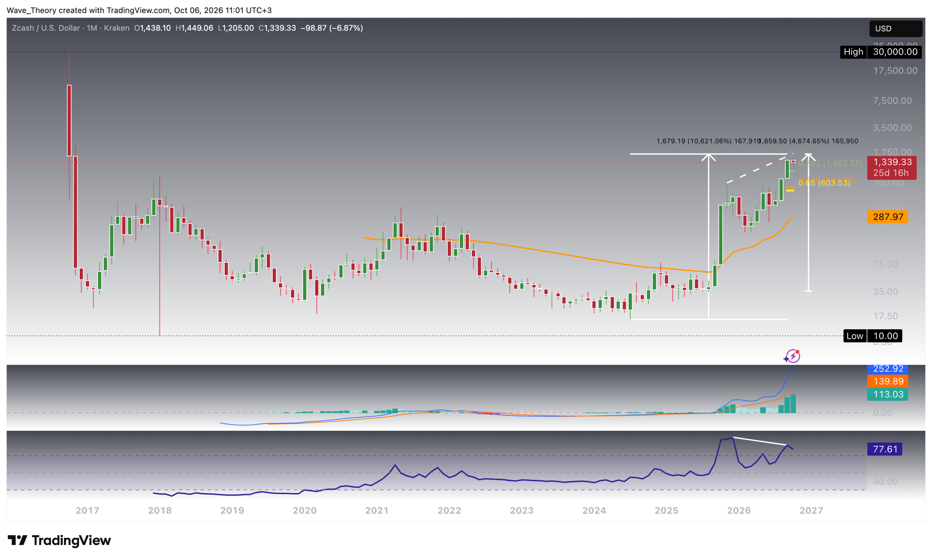Open the USD currency selector
The image size is (932, 560).
pos(895,29)
